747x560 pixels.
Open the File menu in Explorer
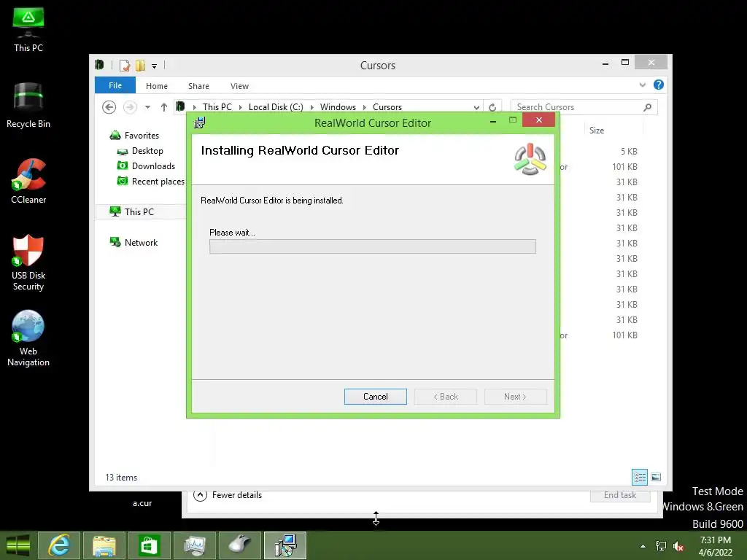[x=115, y=85]
